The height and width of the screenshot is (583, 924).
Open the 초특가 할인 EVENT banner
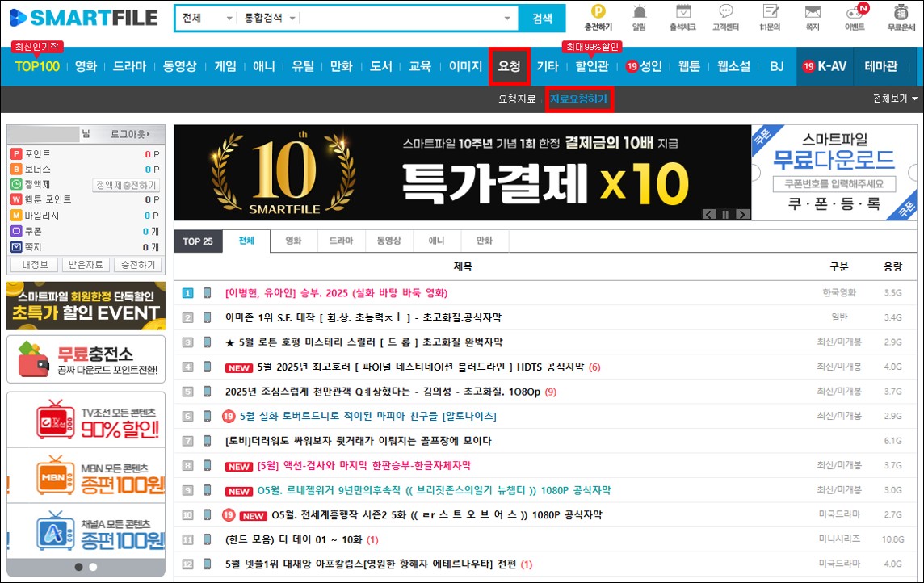point(86,305)
